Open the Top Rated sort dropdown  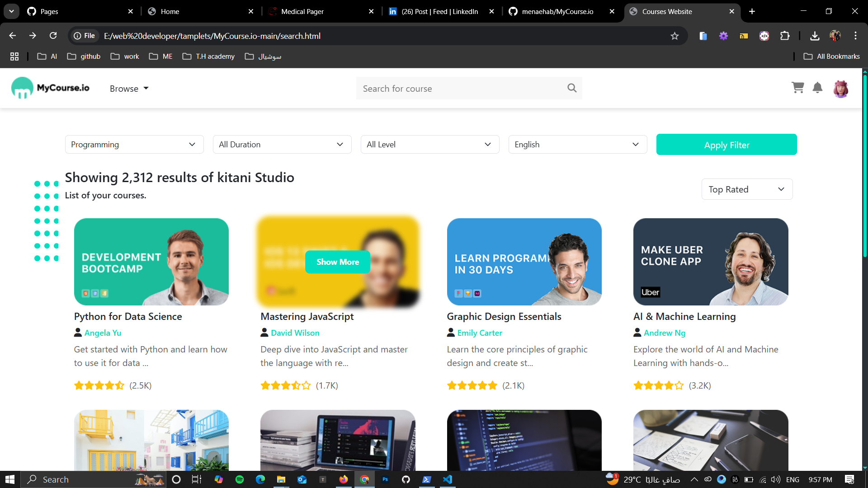pyautogui.click(x=746, y=189)
